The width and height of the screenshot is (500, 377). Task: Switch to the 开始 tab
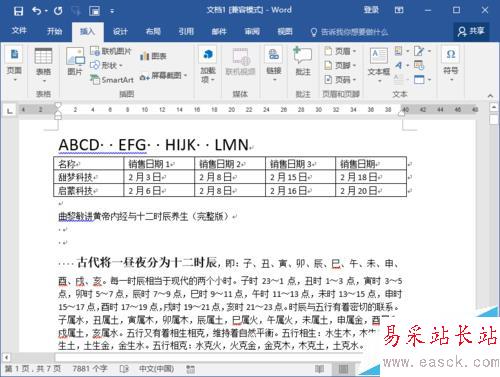[x=54, y=32]
